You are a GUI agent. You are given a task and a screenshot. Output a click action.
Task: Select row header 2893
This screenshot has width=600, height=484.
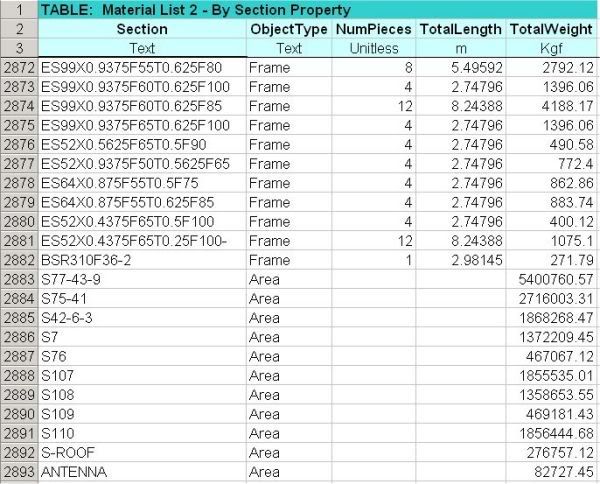coord(19,472)
